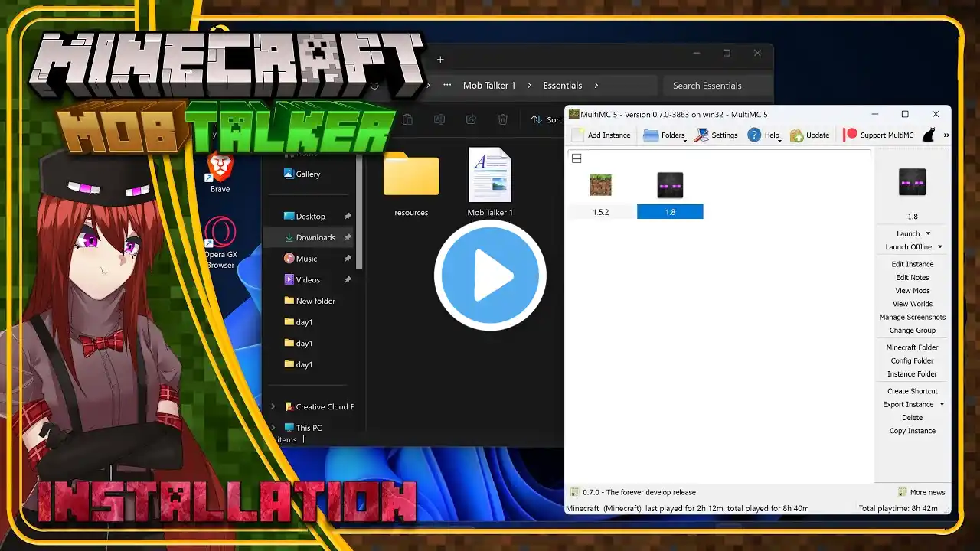Click the Rename icon in Explorer toolbar
The width and height of the screenshot is (980, 551).
pos(439,119)
